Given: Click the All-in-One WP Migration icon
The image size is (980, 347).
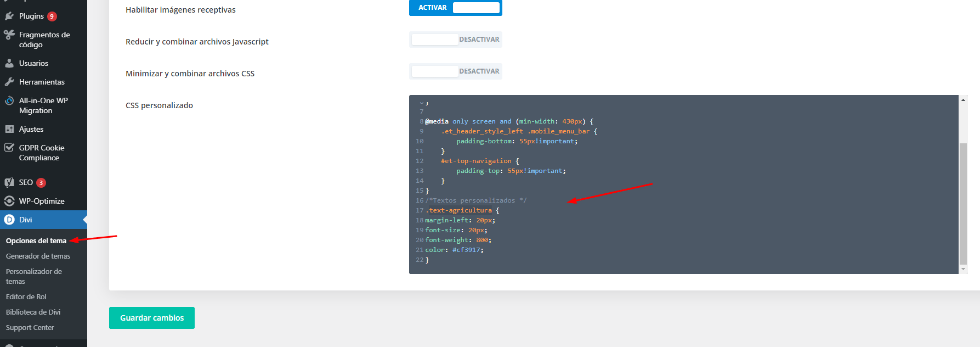Looking at the screenshot, I should click(9, 101).
